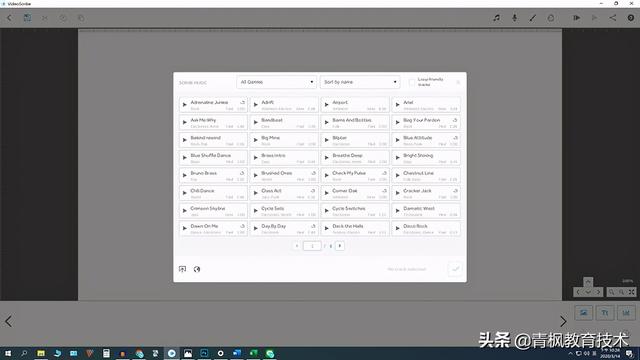Play the Ask Me Why track preview

[x=184, y=122]
